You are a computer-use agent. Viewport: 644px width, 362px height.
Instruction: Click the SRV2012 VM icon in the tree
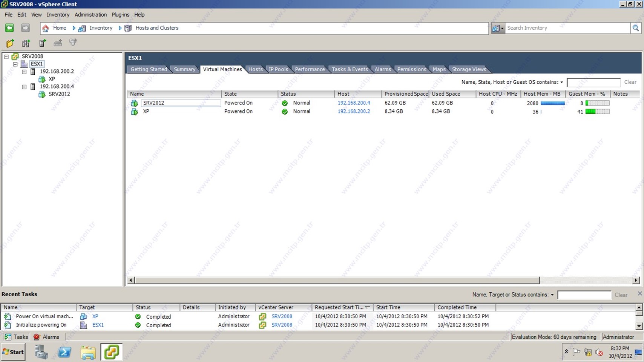42,94
